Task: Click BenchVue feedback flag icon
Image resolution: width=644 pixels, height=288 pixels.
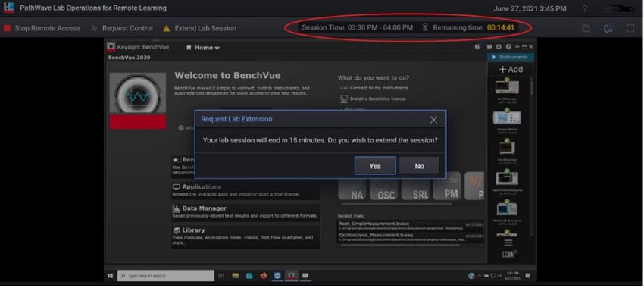Action: pyautogui.click(x=489, y=47)
